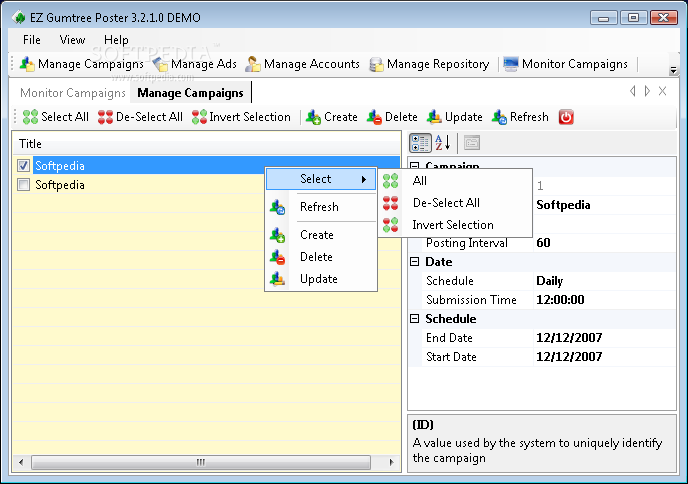Switch property grid to Categorized view
688x484 pixels.
tap(420, 143)
